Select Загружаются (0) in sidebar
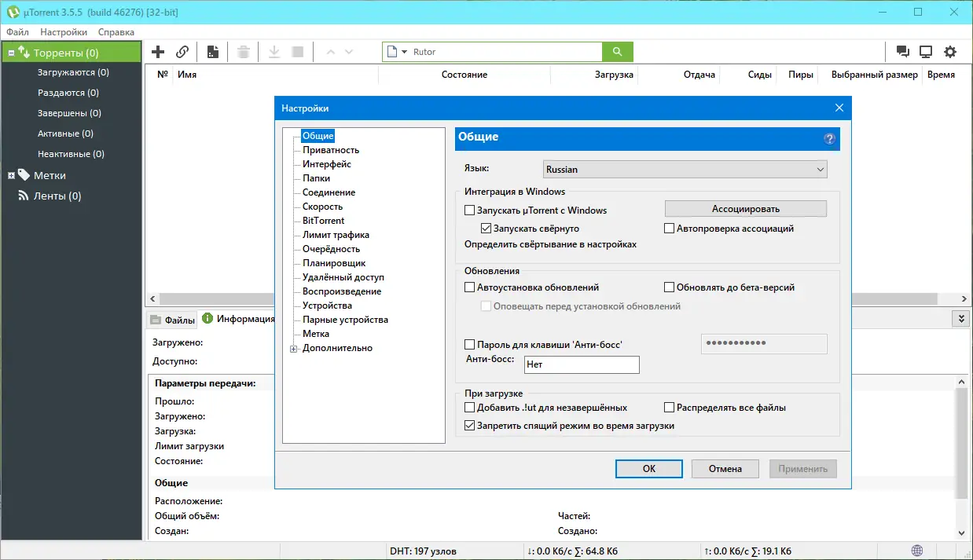The height and width of the screenshot is (560, 973). tap(73, 72)
